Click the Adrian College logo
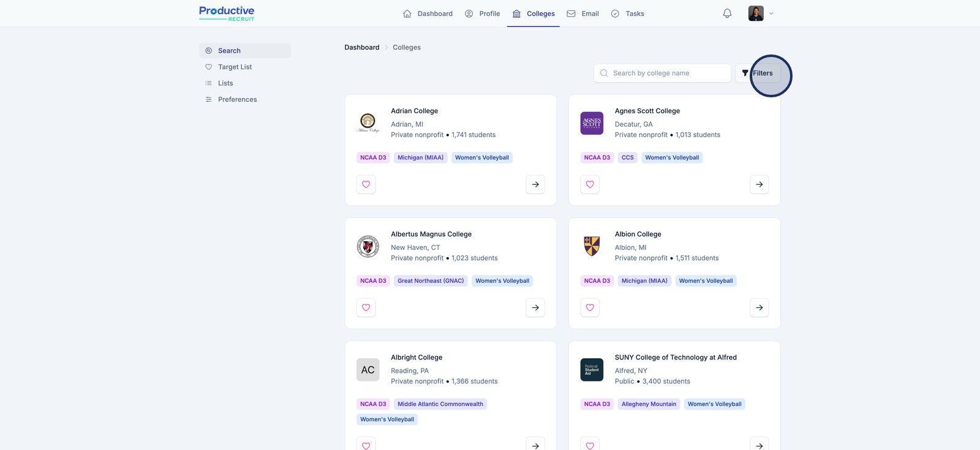This screenshot has width=980, height=450. [368, 123]
